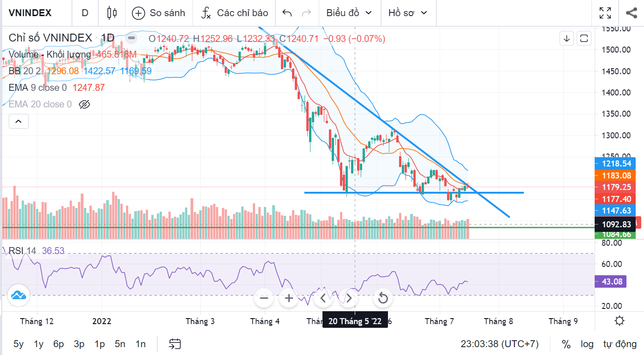Set range to 1p

tap(100, 344)
